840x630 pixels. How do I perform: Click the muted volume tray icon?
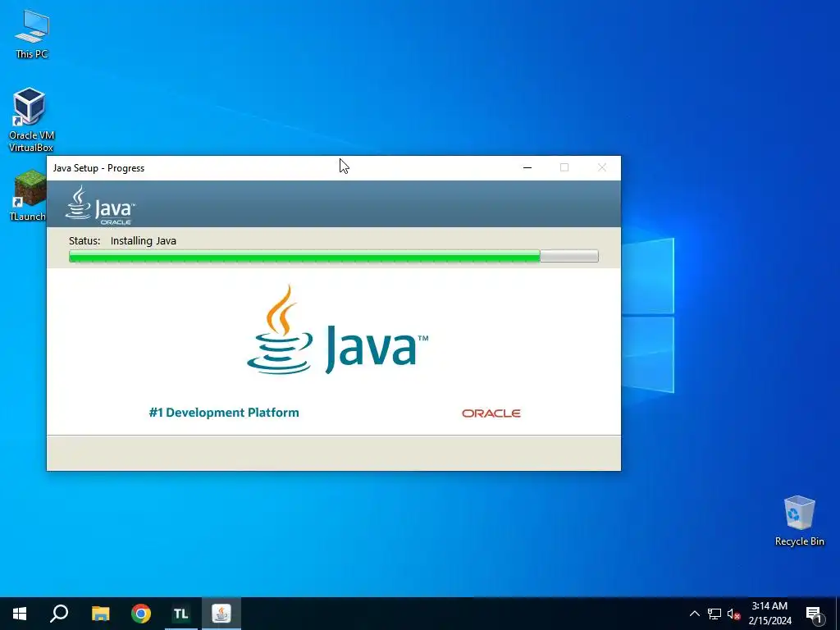click(x=733, y=614)
